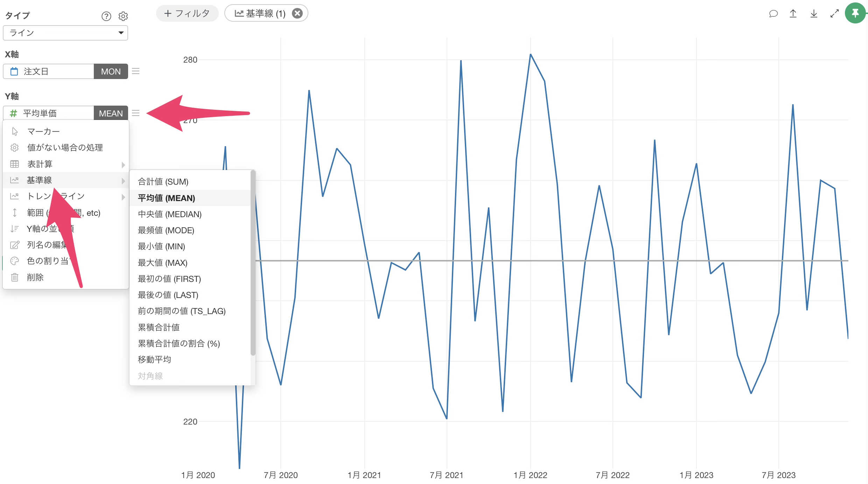Click the help question mark icon
The height and width of the screenshot is (484, 868).
pyautogui.click(x=106, y=16)
